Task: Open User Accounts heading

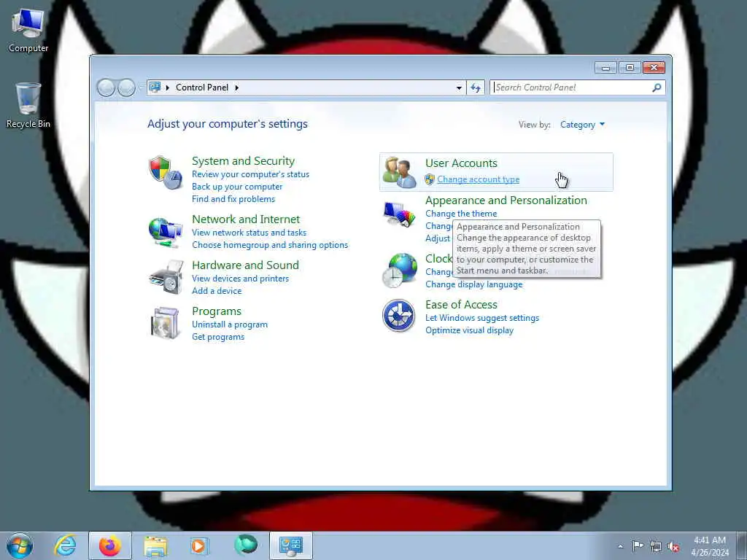Action: point(461,163)
